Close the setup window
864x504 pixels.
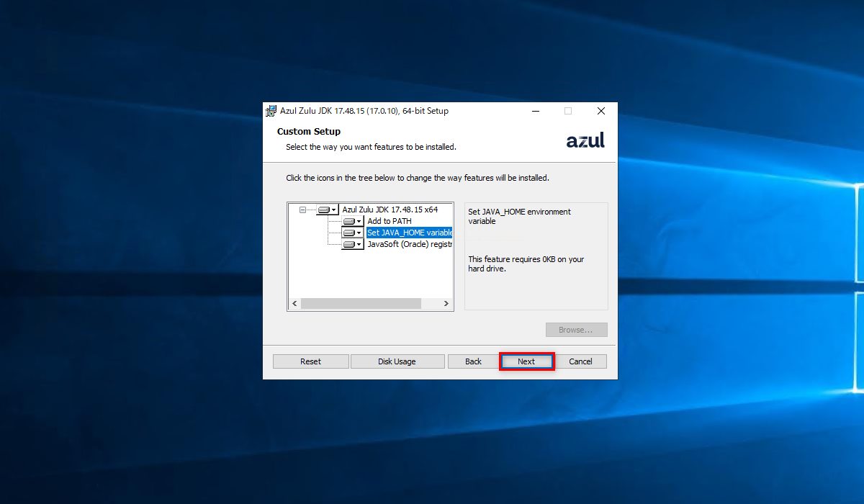click(601, 111)
